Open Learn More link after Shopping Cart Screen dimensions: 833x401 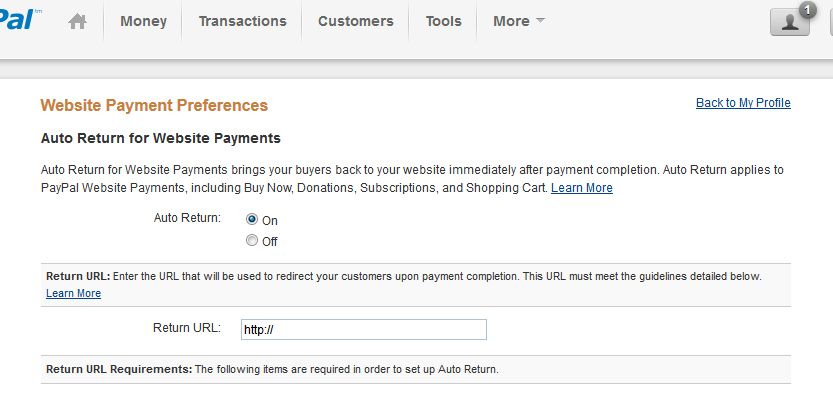581,188
